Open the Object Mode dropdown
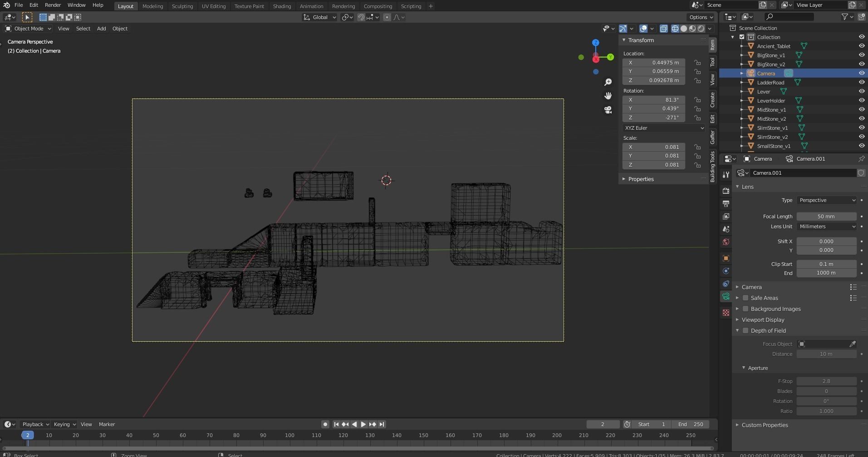 (x=28, y=29)
